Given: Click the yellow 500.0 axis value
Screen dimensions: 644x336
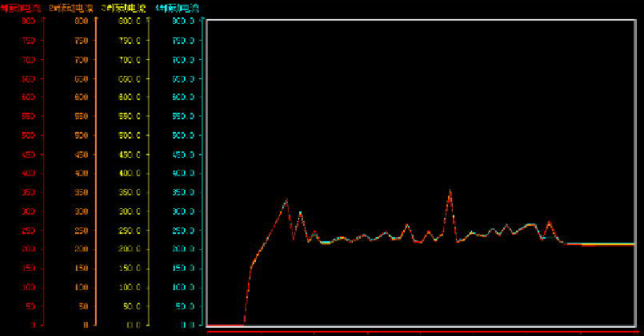Looking at the screenshot, I should pos(130,135).
